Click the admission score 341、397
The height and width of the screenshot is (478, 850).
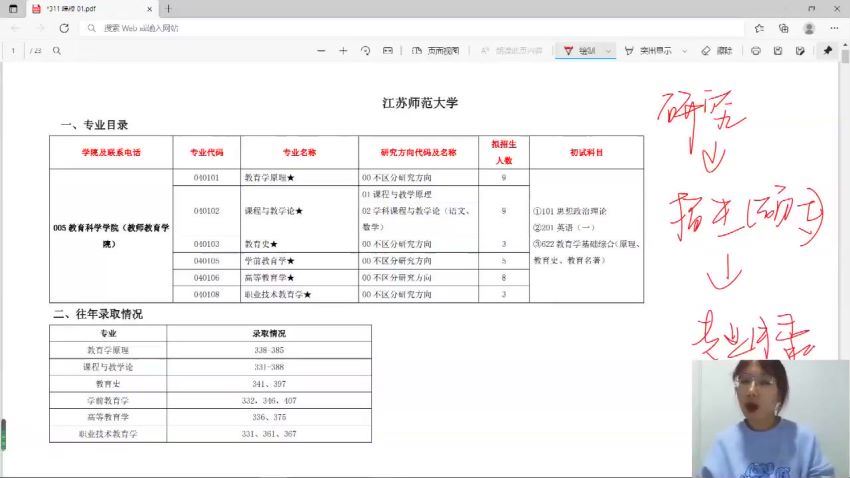(269, 384)
